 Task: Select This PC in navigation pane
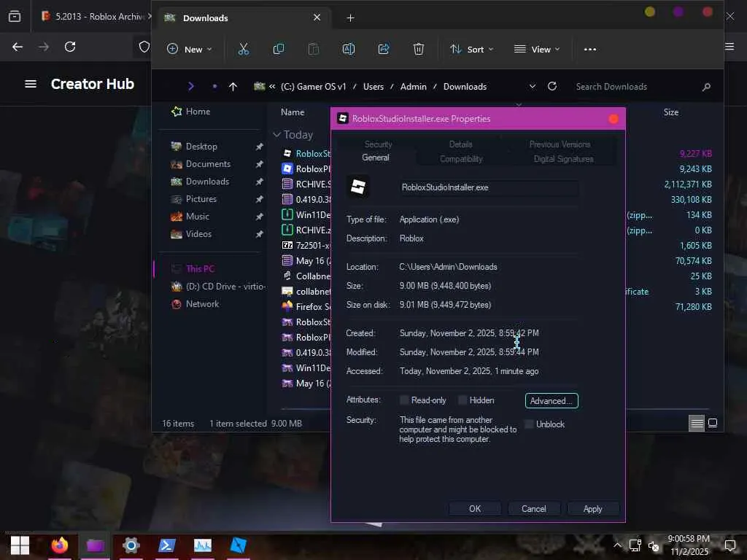point(200,268)
